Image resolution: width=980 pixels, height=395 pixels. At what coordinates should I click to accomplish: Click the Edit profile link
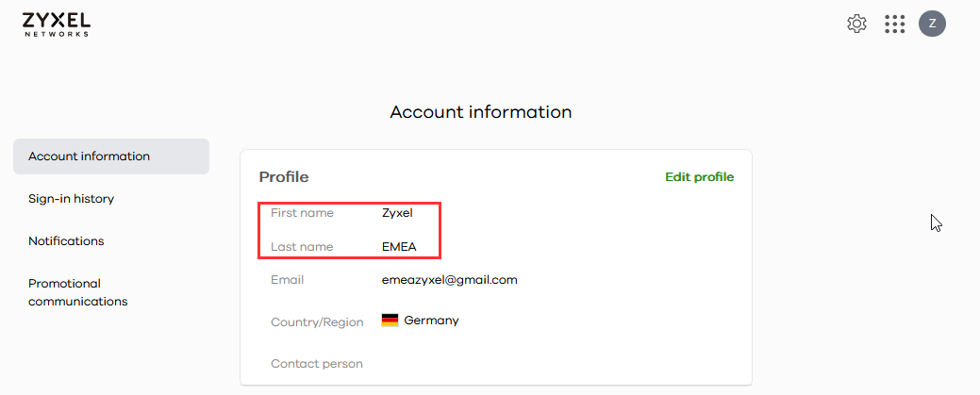[699, 177]
